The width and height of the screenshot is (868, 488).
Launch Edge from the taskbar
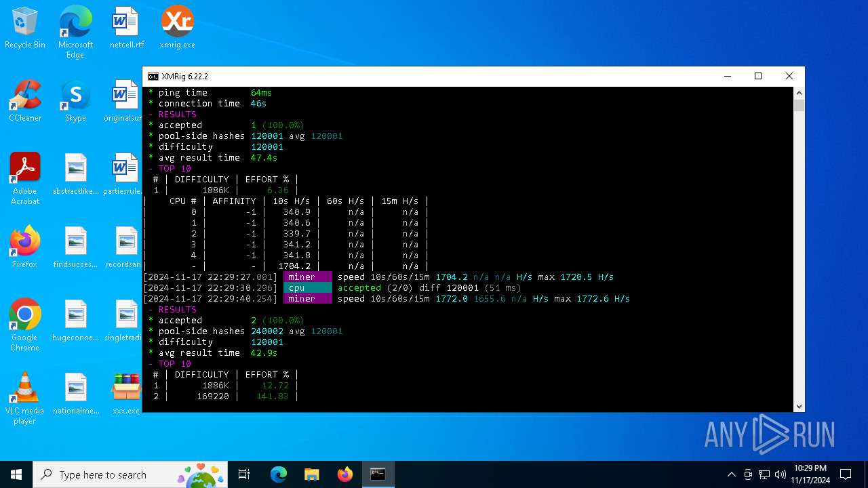click(x=279, y=474)
